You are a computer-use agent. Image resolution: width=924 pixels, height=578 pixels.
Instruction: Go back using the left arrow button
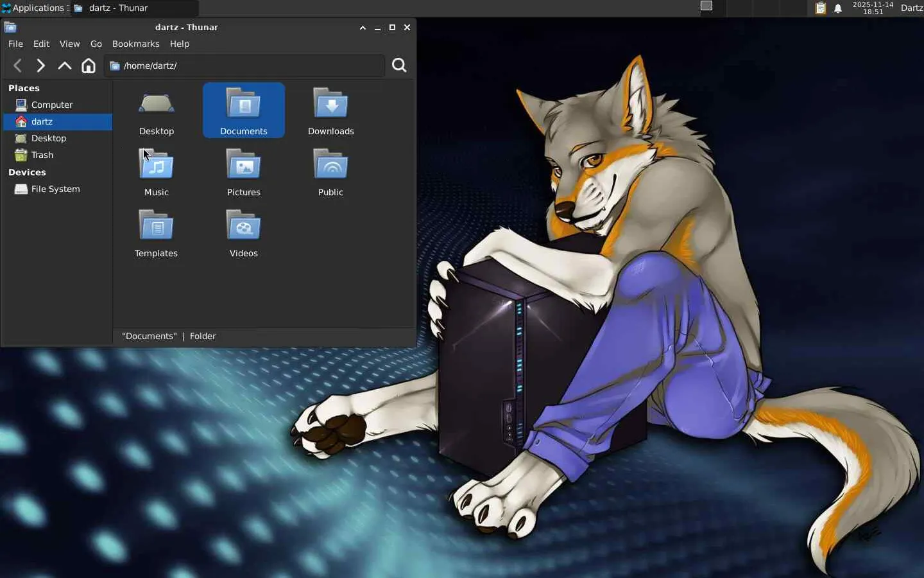(18, 66)
